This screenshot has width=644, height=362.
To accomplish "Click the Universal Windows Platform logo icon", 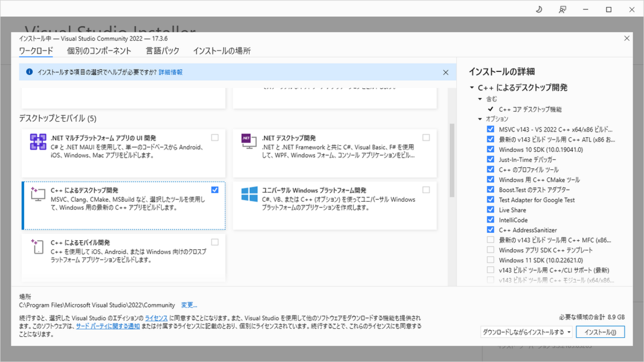I will (x=249, y=194).
